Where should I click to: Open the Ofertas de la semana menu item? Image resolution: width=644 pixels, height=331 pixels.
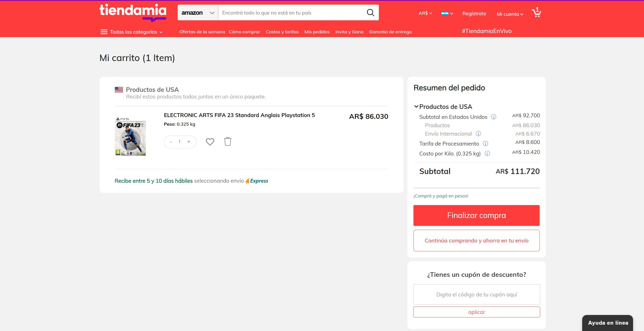click(x=202, y=32)
